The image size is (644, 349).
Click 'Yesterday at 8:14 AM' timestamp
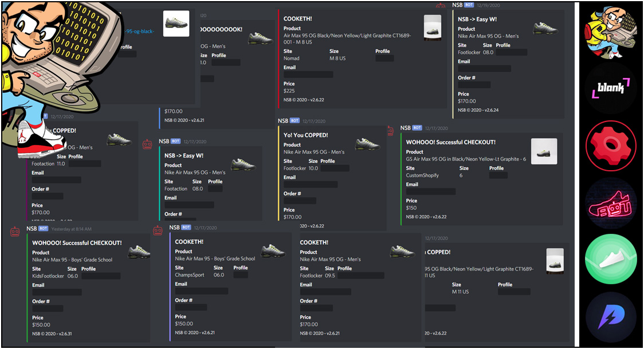72,229
